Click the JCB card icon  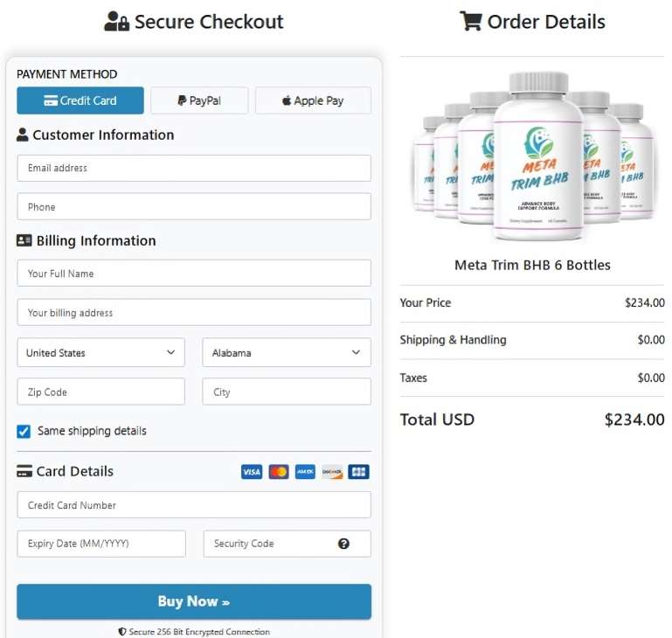(x=358, y=472)
